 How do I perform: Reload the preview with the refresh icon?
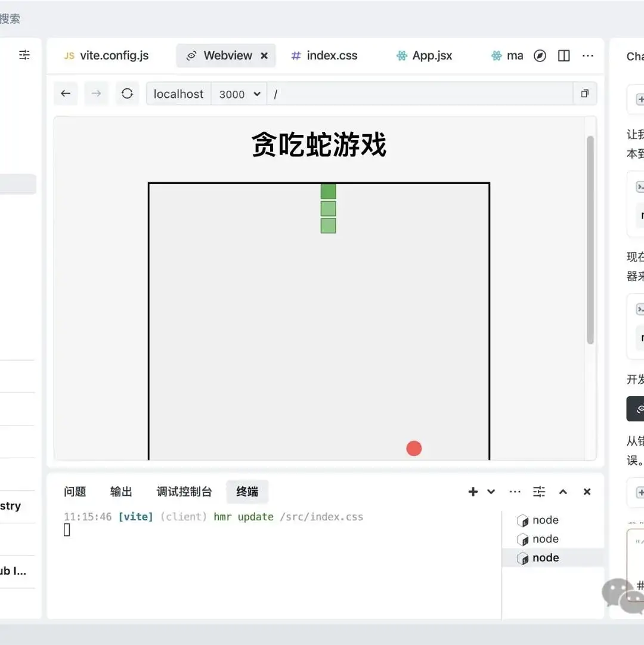[x=127, y=94]
